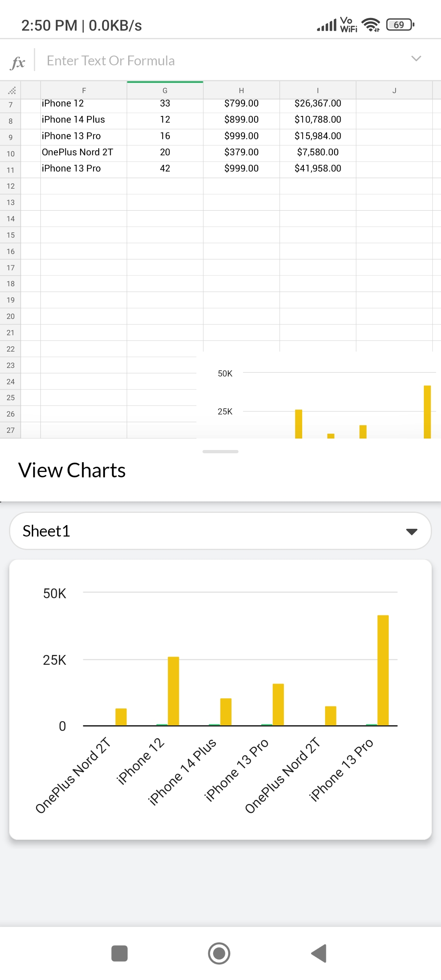
Task: Select column I header
Action: (318, 90)
